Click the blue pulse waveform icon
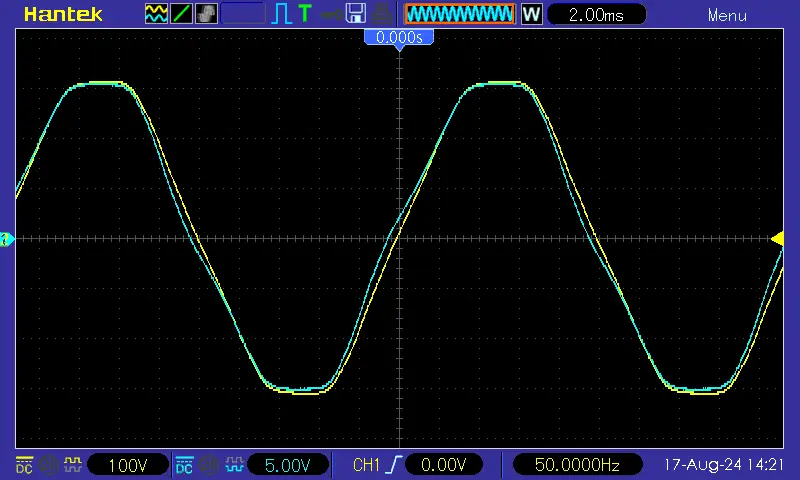 click(x=281, y=14)
